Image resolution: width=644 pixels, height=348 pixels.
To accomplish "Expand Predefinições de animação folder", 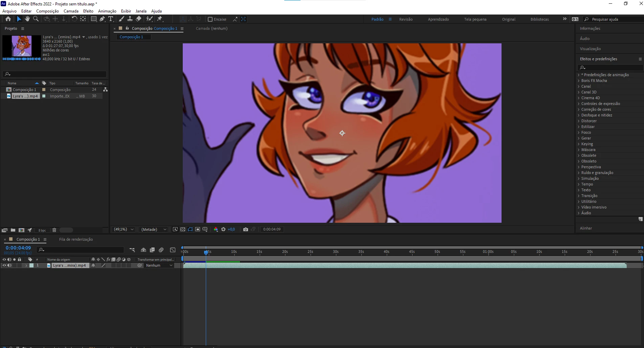I will [579, 75].
